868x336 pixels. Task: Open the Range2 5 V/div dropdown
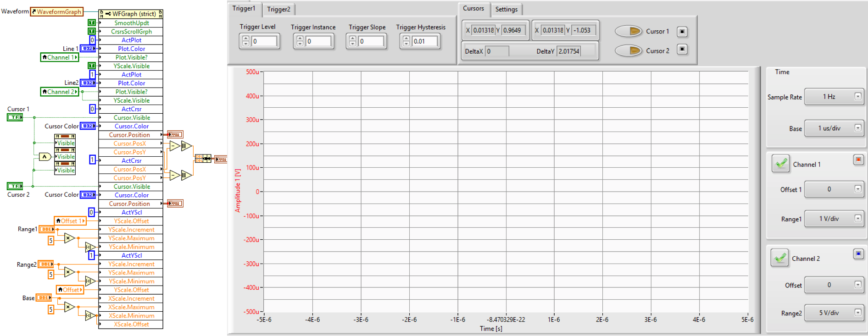834,313
